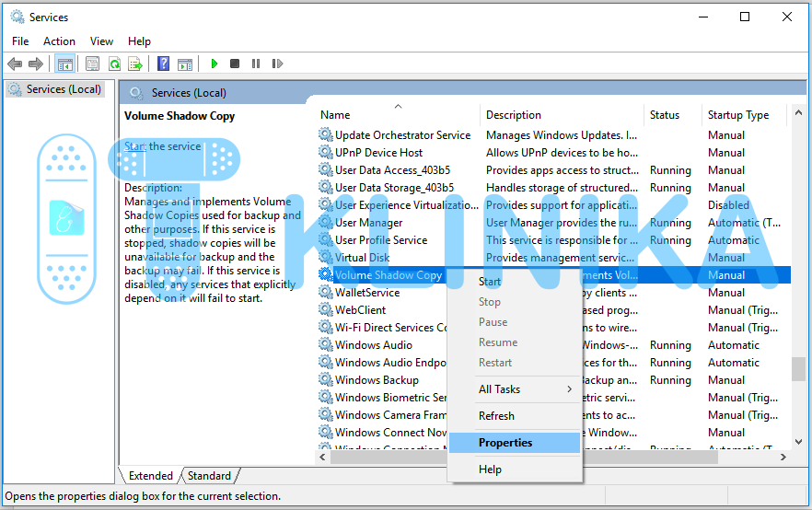Viewport: 812px width, 510px height.
Task: Sort by the Startup Type column header
Action: coord(737,115)
